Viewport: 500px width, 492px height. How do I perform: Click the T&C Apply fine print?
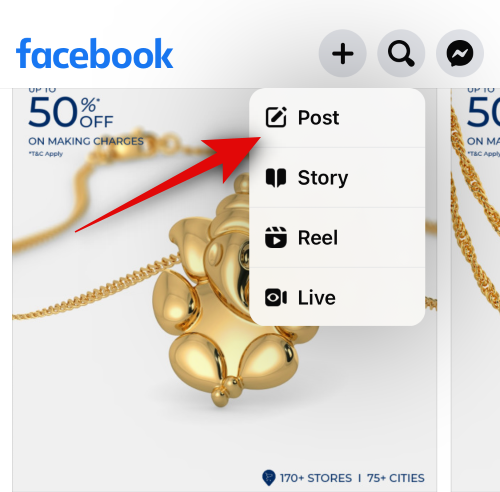(x=46, y=154)
